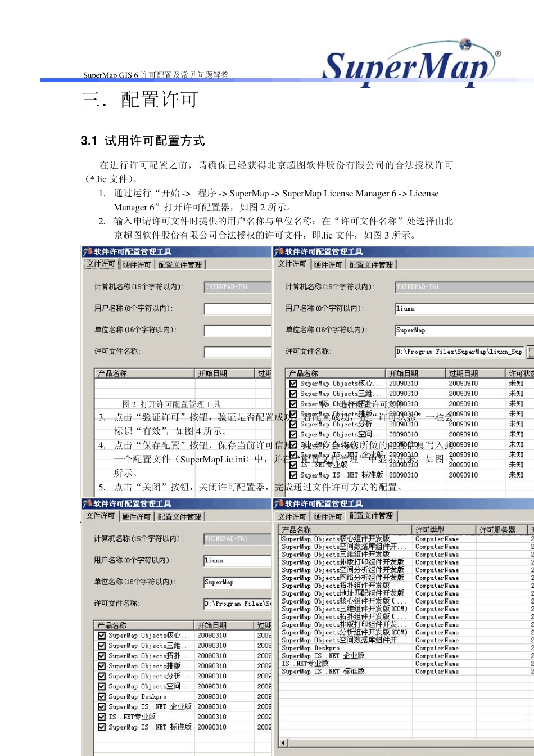534x756 pixels.
Task: Uncheck Objects拓扑 row in the lower-left window
Action: tap(102, 656)
